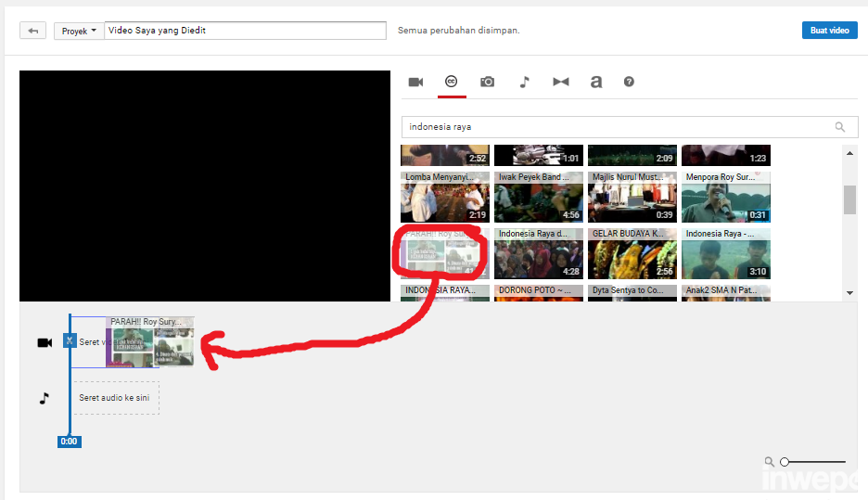
Task: Select the 'GELAR BUDAYA K...' video thumbnail
Action: pyautogui.click(x=632, y=253)
